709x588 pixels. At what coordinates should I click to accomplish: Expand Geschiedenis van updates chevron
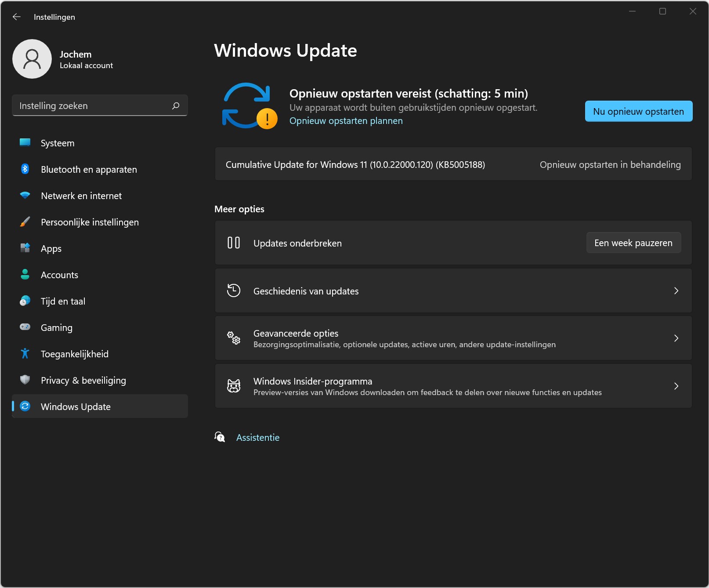point(676,290)
